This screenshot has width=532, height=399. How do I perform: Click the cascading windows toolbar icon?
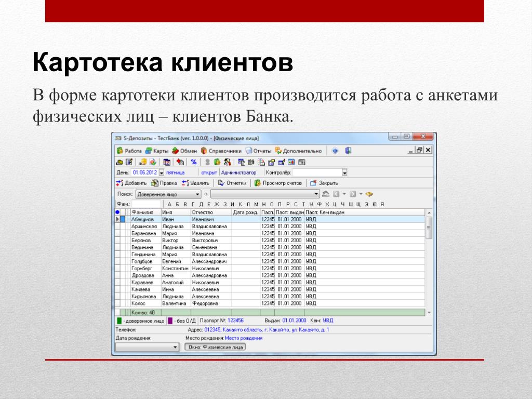tap(241, 162)
